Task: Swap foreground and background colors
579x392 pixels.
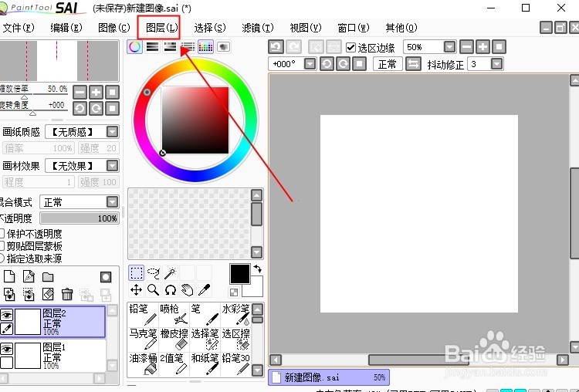Action: pyautogui.click(x=258, y=269)
